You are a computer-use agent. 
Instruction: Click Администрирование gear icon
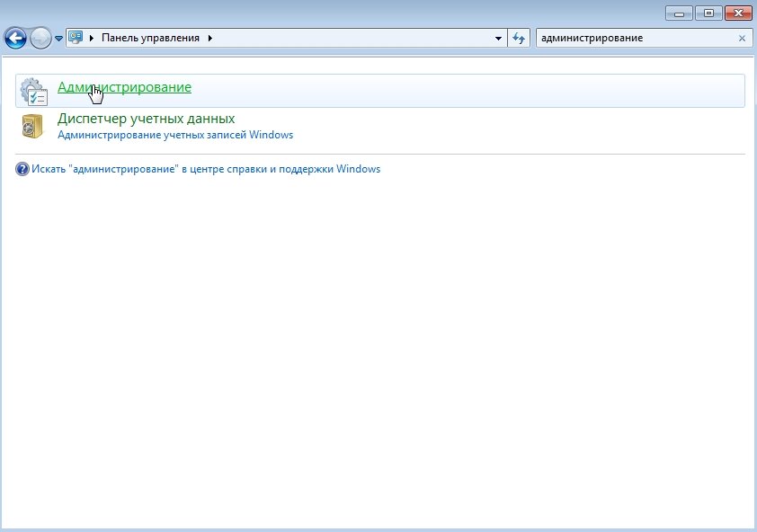click(34, 92)
